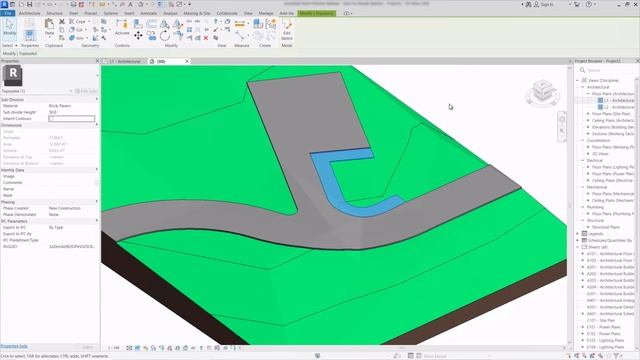Click the Measure dimension icon
Viewport: 640px width, 360px height.
[x=240, y=24]
